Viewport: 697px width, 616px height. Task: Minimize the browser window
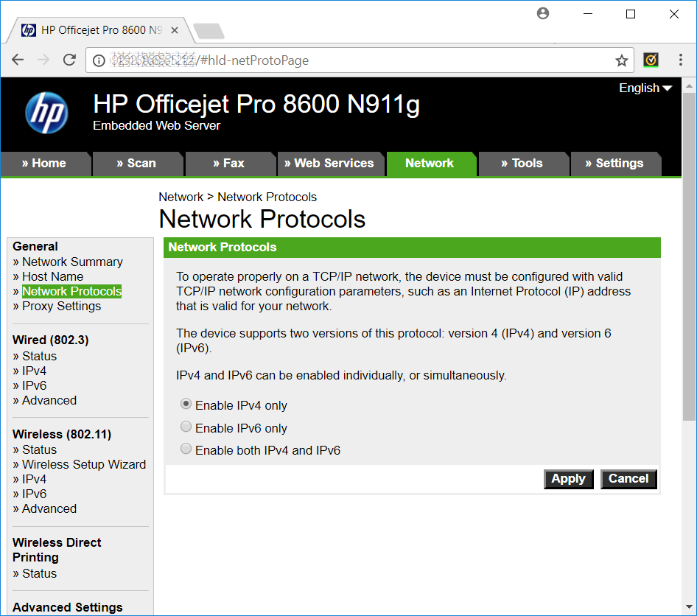[x=588, y=14]
